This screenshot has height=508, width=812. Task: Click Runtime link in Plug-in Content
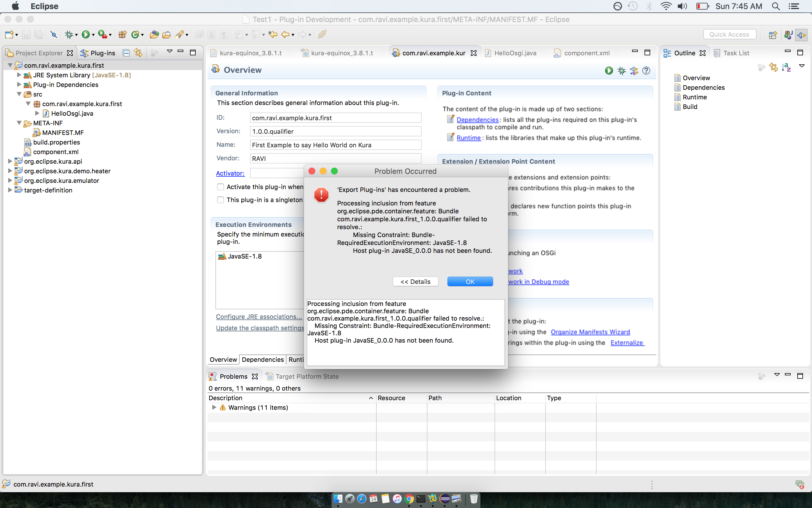click(468, 138)
